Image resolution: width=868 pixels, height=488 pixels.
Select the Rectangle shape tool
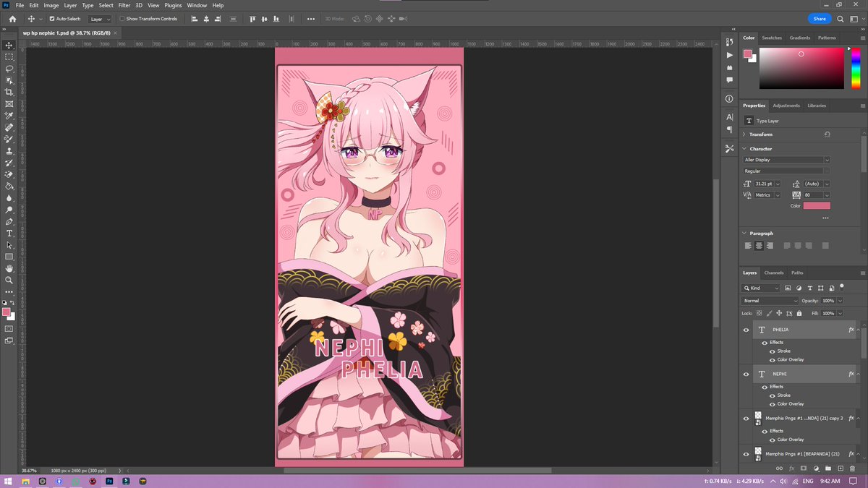(9, 257)
